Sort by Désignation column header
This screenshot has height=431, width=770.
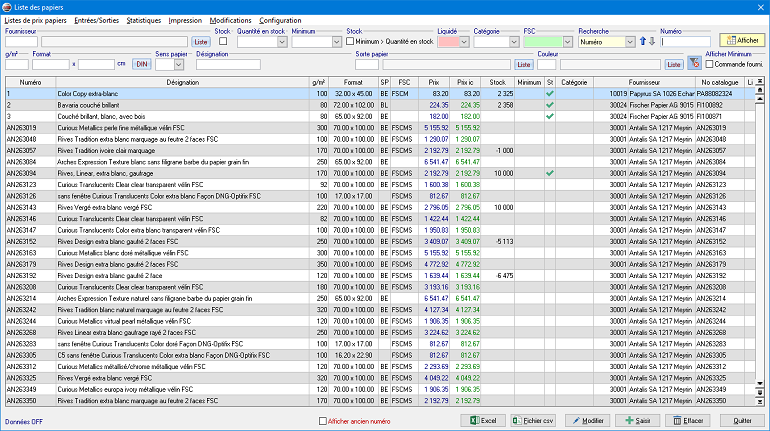[x=183, y=82]
